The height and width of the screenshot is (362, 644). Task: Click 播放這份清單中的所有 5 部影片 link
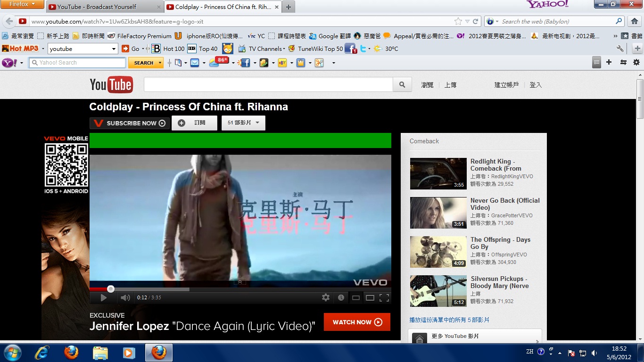click(x=449, y=320)
